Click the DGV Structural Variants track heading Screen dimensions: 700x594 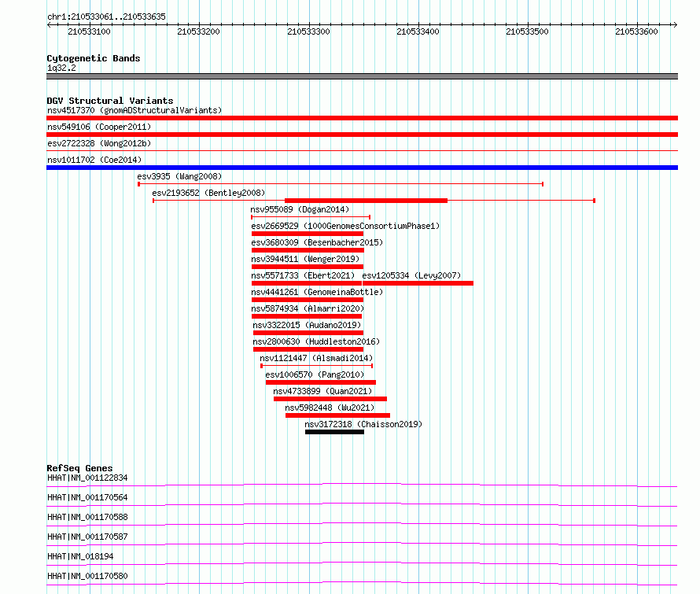click(x=110, y=101)
